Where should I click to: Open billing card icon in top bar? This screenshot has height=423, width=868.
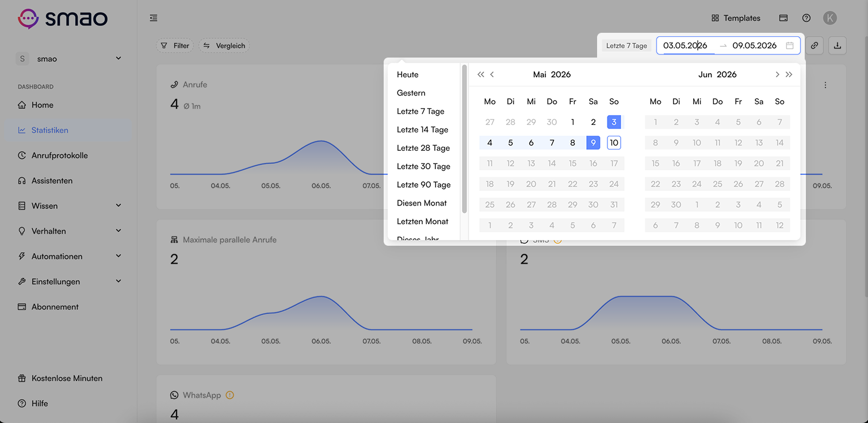(x=783, y=18)
